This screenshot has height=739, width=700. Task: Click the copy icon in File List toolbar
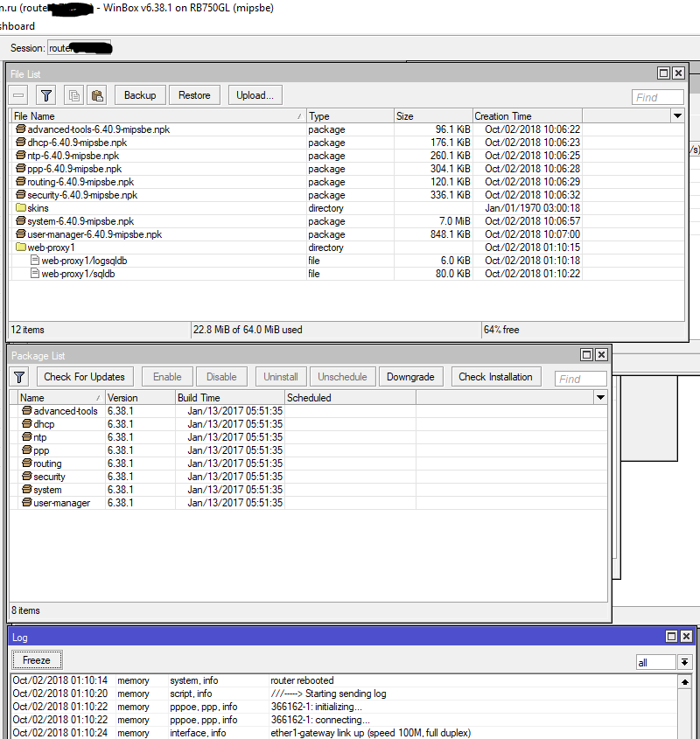pos(74,95)
